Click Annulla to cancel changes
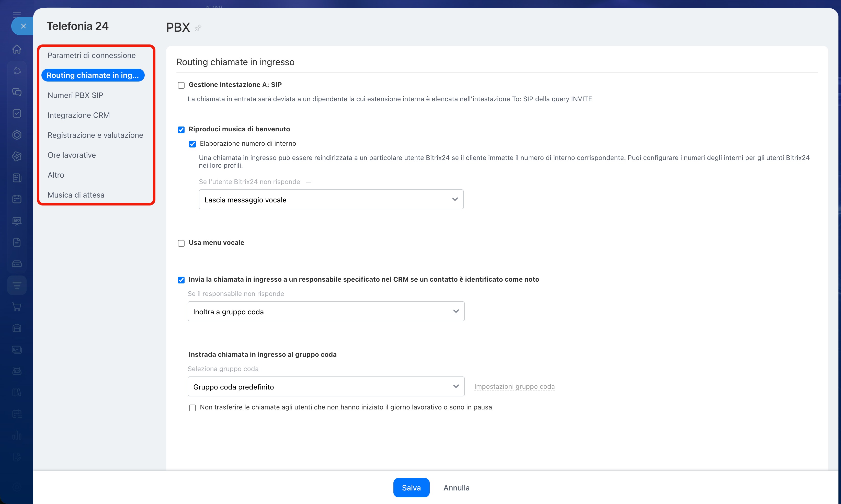The width and height of the screenshot is (841, 504). [457, 488]
